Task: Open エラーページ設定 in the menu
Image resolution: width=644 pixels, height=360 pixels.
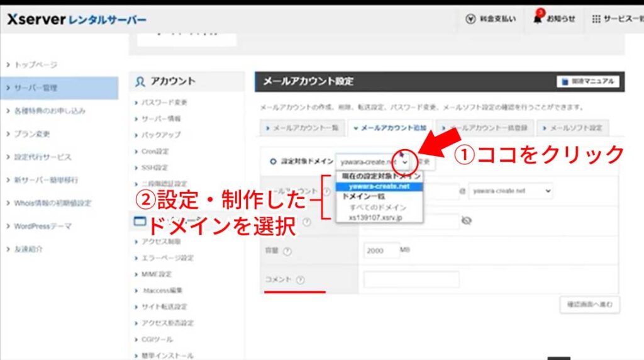Action: (167, 257)
